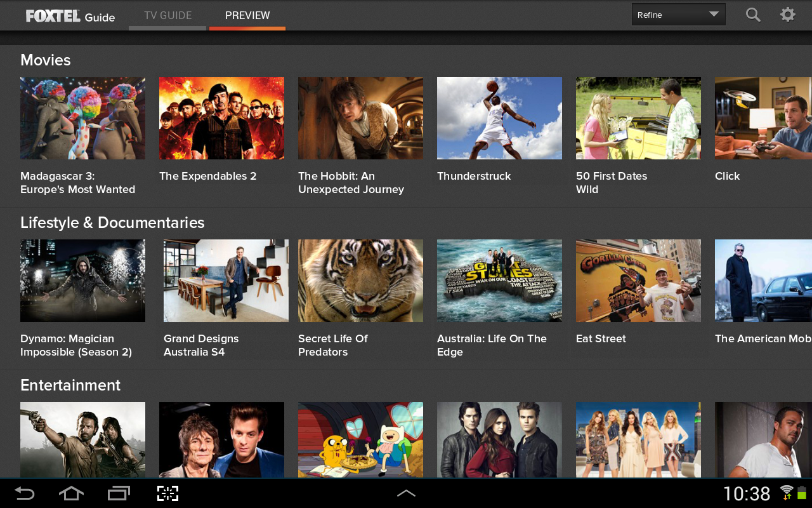
Task: Go to the Android home screen
Action: click(x=71, y=493)
